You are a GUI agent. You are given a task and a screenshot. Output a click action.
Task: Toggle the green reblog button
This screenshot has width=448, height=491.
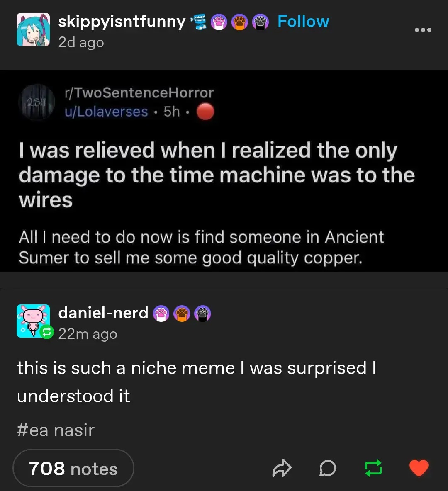[x=373, y=469]
